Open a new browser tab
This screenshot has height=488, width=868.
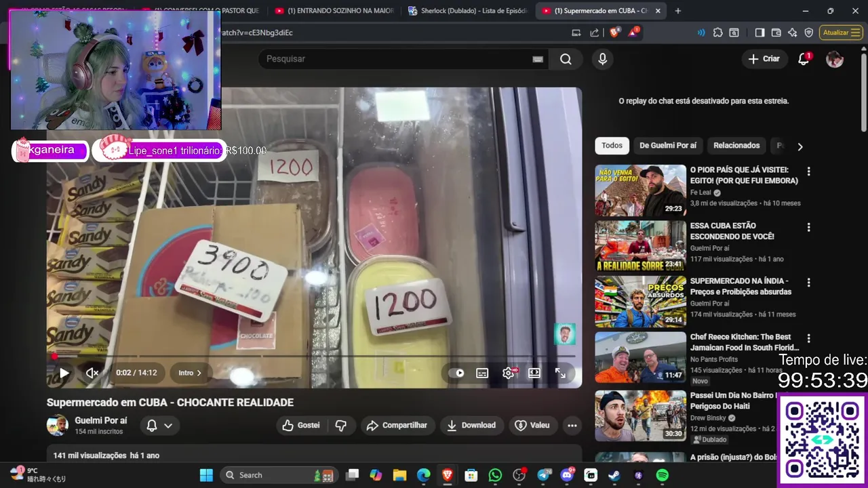(x=677, y=11)
